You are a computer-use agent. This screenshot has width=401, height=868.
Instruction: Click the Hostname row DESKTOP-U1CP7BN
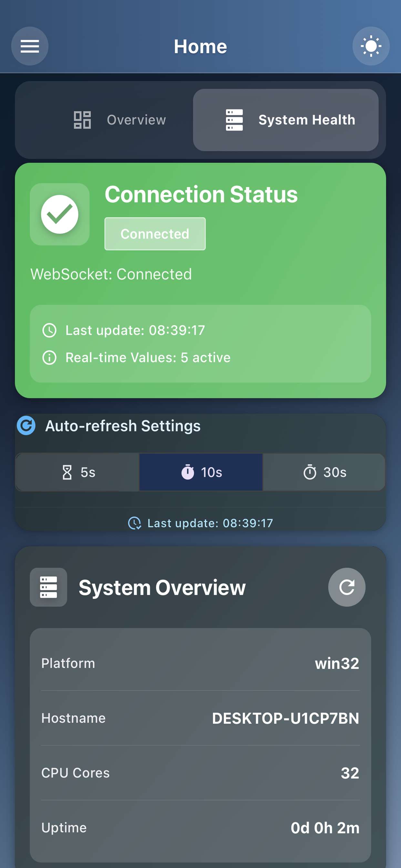click(200, 718)
